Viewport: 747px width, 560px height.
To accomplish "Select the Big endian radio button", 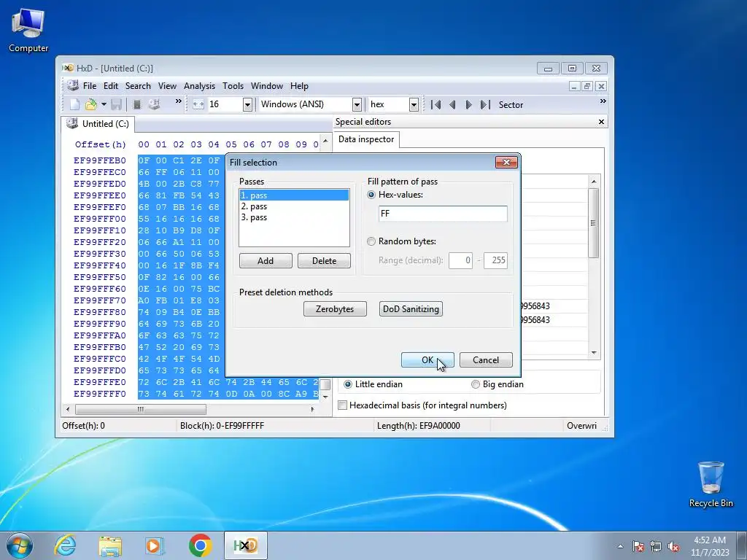I will point(476,384).
